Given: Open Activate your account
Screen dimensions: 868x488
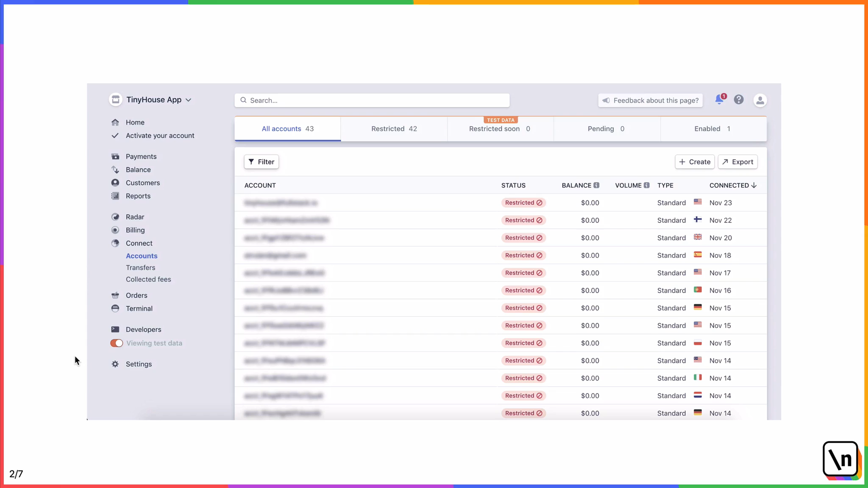Looking at the screenshot, I should coord(160,135).
